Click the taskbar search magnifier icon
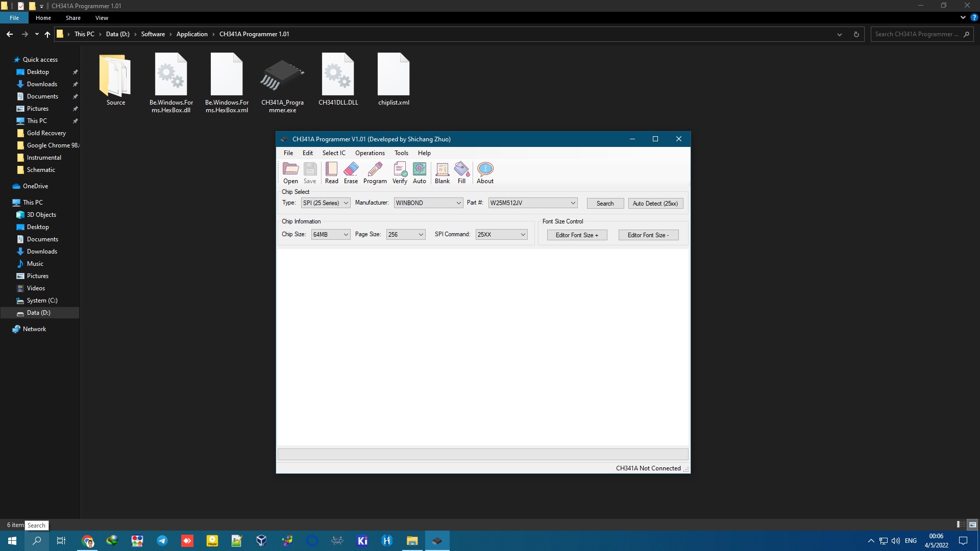 37,541
